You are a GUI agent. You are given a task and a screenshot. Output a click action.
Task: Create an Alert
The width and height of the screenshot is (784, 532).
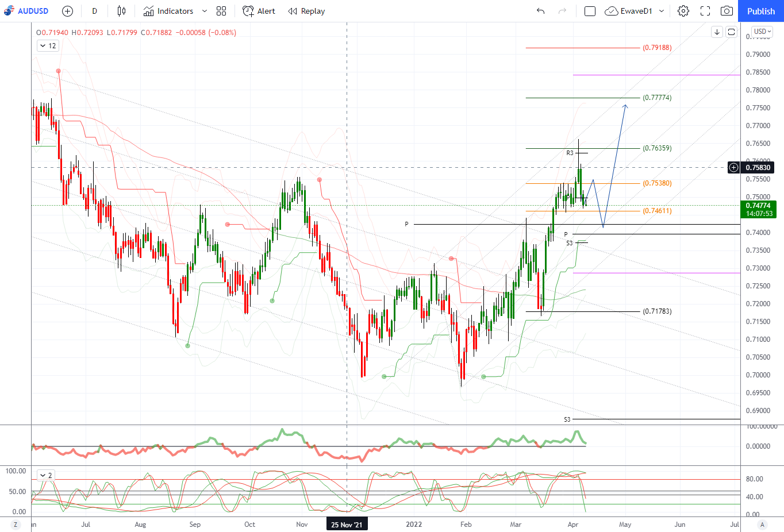[x=259, y=11]
